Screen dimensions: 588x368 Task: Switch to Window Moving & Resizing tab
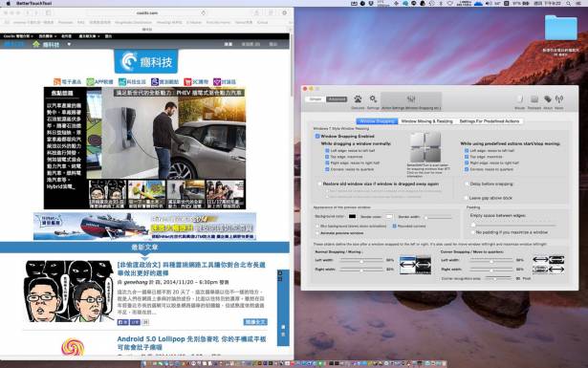pyautogui.click(x=426, y=121)
